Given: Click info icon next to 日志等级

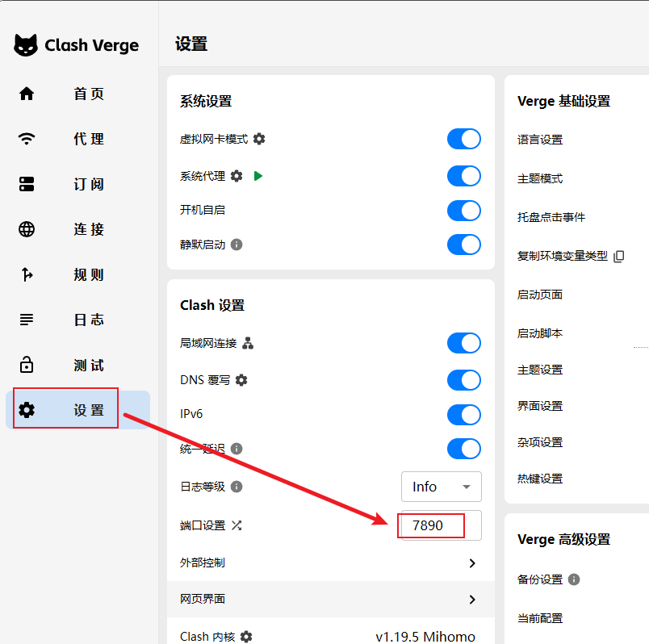Looking at the screenshot, I should click(x=237, y=487).
